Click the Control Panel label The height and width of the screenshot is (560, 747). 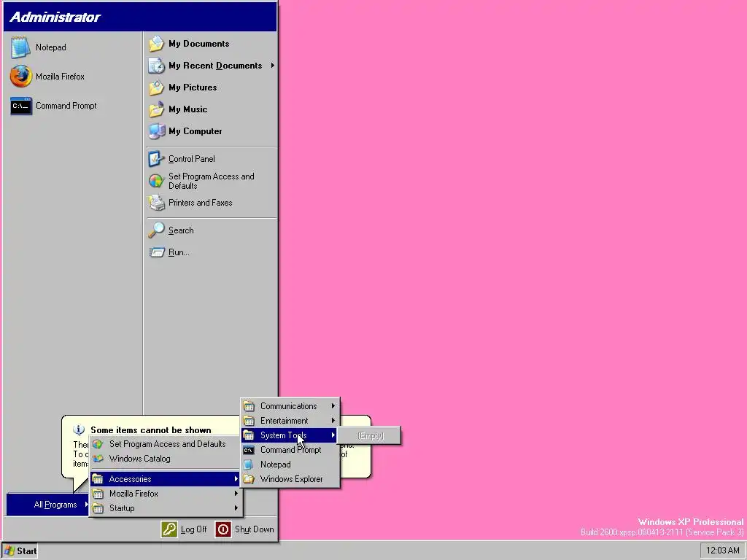192,159
